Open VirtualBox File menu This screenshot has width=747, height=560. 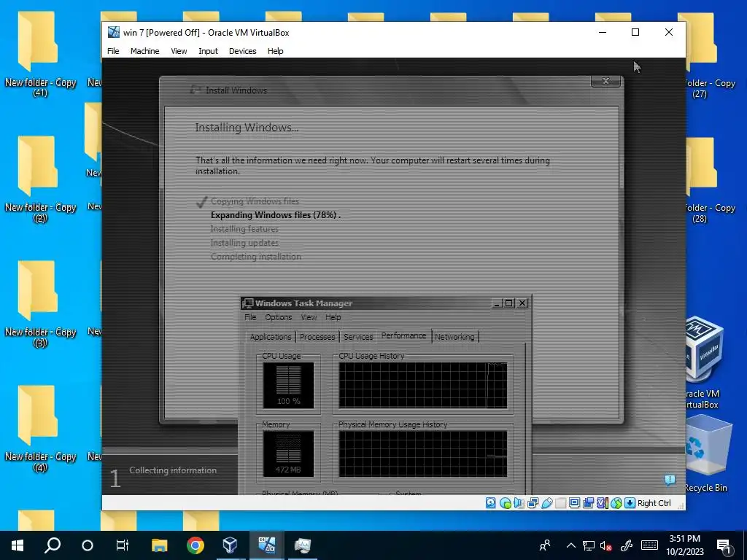pos(113,51)
